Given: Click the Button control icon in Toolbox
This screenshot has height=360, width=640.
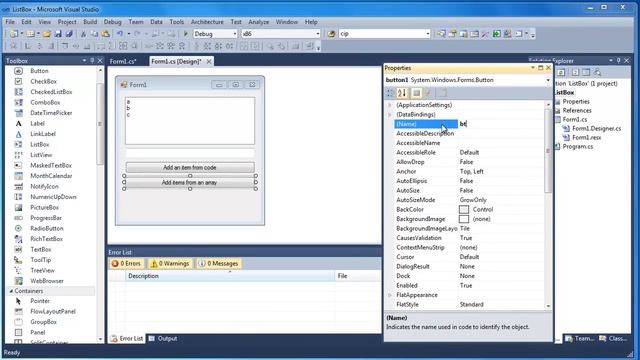Looking at the screenshot, I should click(x=18, y=71).
